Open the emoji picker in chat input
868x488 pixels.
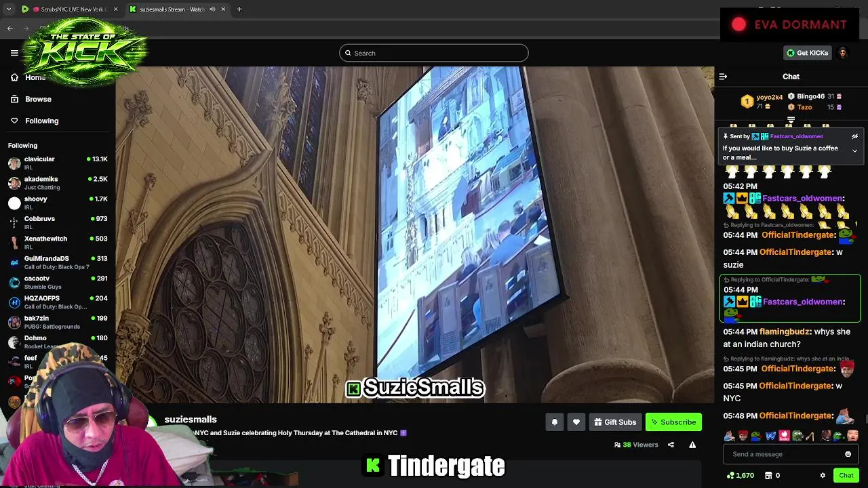pos(848,454)
